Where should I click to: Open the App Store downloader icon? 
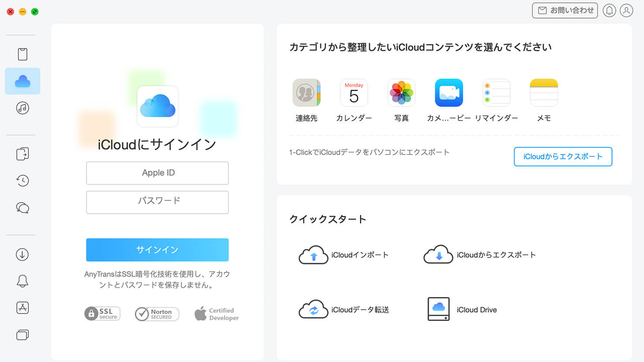(22, 308)
